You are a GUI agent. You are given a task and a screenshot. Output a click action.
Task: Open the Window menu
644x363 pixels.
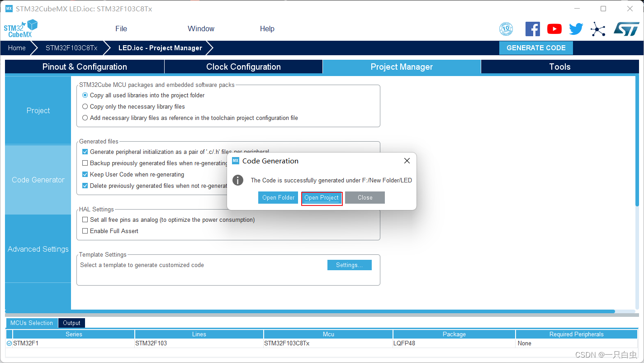(201, 29)
